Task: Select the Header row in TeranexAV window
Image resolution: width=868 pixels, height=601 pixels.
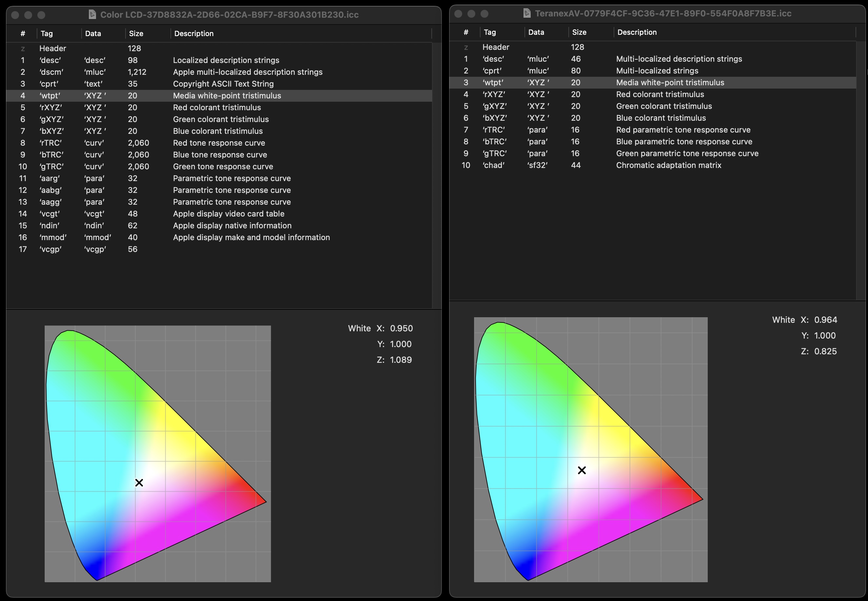Action: pyautogui.click(x=653, y=47)
